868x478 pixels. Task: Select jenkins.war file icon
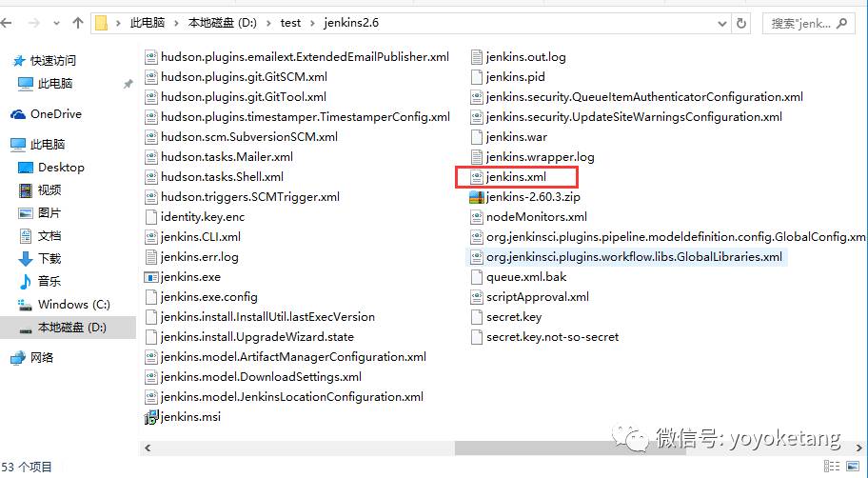pyautogui.click(x=477, y=137)
